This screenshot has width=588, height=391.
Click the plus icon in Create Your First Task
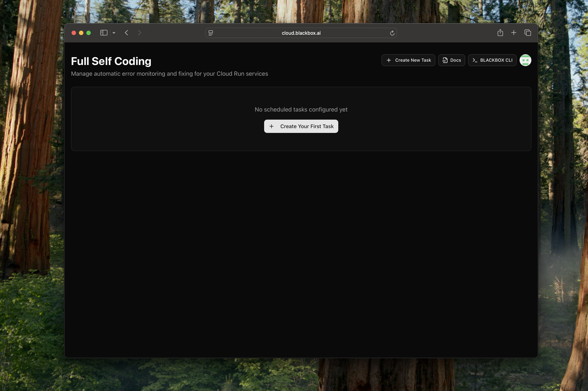tap(271, 126)
